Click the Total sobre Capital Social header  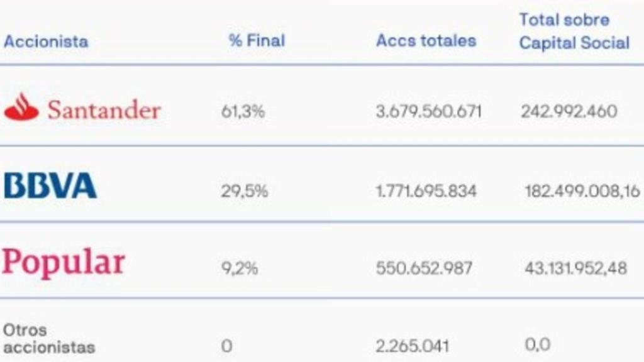574,31
